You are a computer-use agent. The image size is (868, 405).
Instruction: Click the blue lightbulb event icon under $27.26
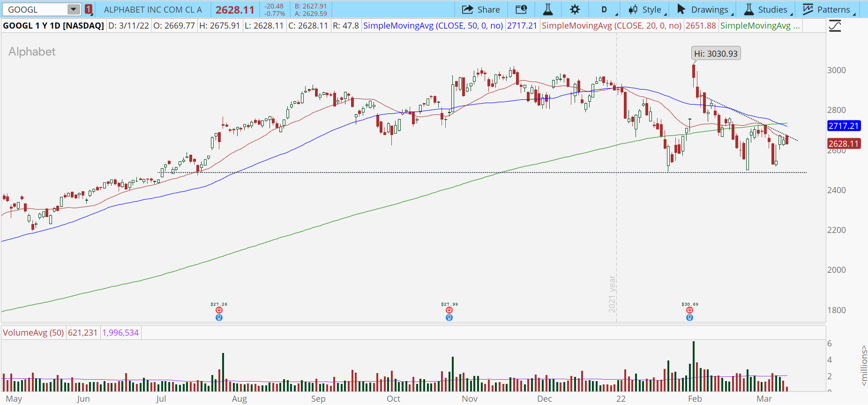click(x=219, y=318)
